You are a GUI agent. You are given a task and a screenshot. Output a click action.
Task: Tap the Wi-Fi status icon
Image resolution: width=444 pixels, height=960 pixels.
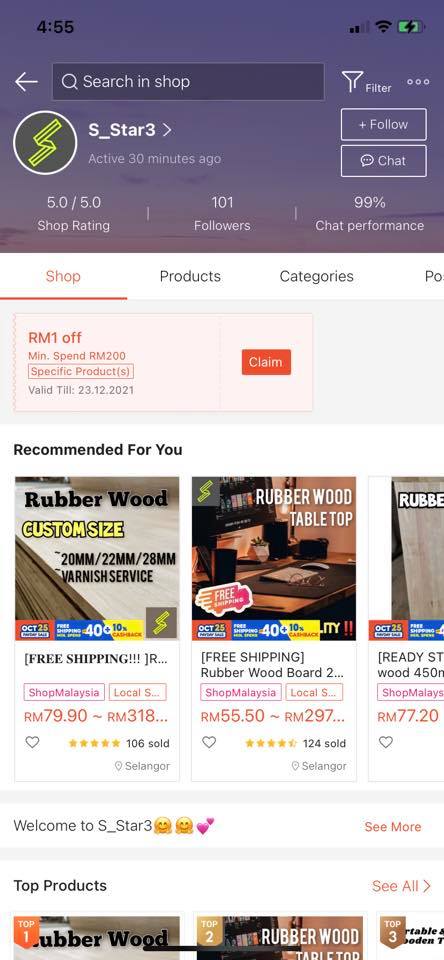383,26
